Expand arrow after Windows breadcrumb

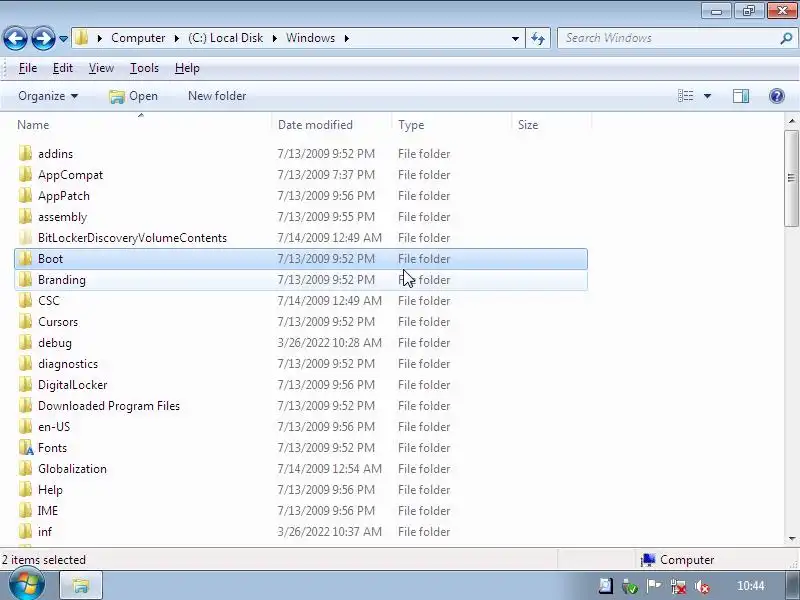tap(346, 38)
